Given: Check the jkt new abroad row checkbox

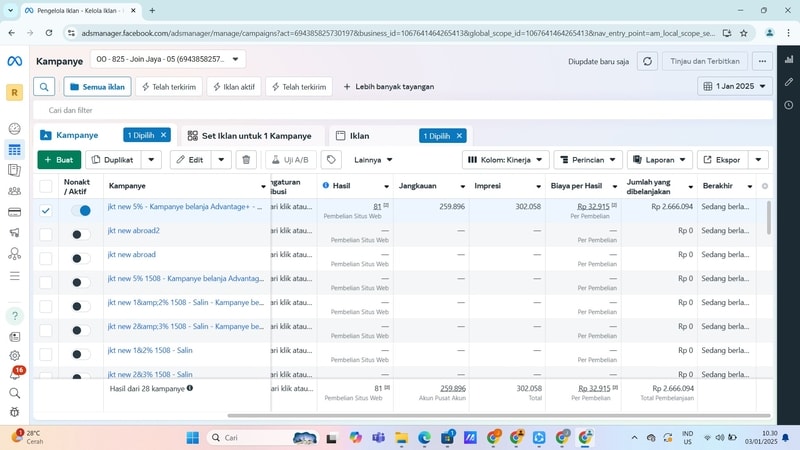Looking at the screenshot, I should click(45, 258).
